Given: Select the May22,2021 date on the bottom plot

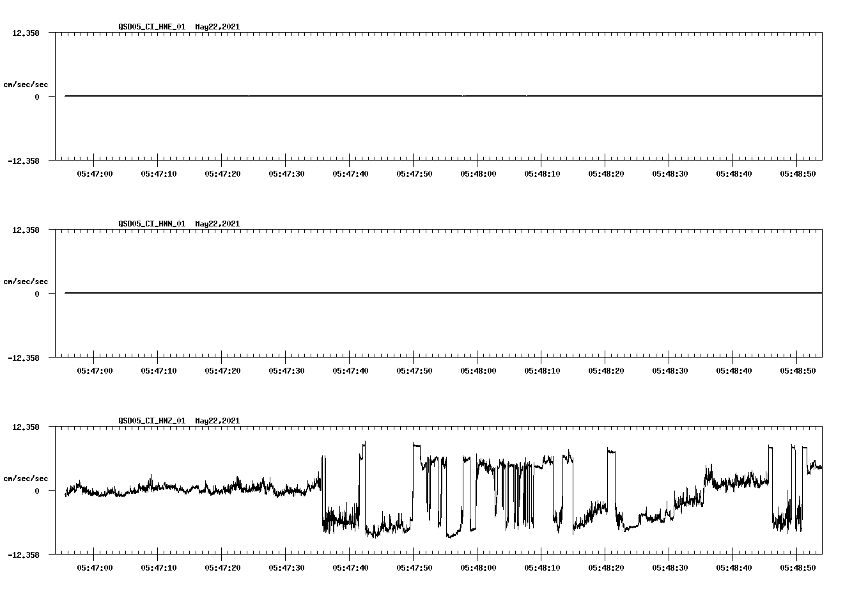Looking at the screenshot, I should pos(217,421).
